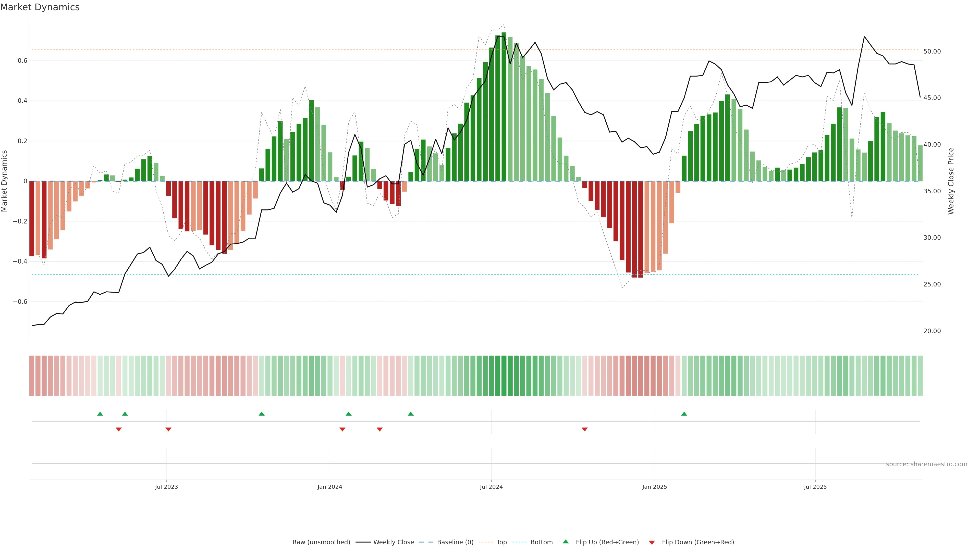Image resolution: width=980 pixels, height=551 pixels.
Task: Click the green flip-up marker between Jan and Jul 2024
Action: (410, 414)
